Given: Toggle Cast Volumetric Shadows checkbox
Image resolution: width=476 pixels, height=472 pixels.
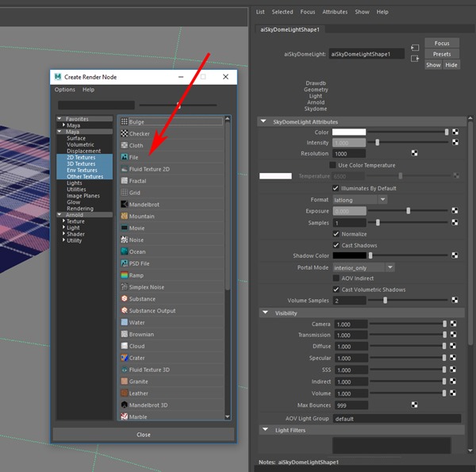Looking at the screenshot, I should (x=336, y=290).
